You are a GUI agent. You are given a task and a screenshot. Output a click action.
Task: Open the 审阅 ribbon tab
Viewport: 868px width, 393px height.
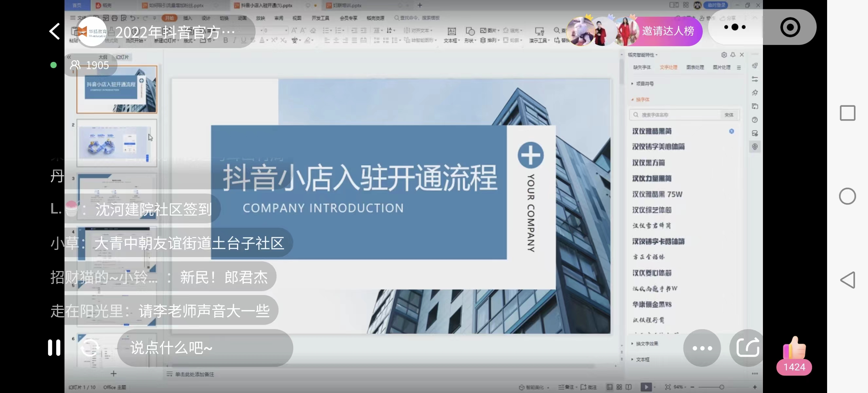[279, 18]
